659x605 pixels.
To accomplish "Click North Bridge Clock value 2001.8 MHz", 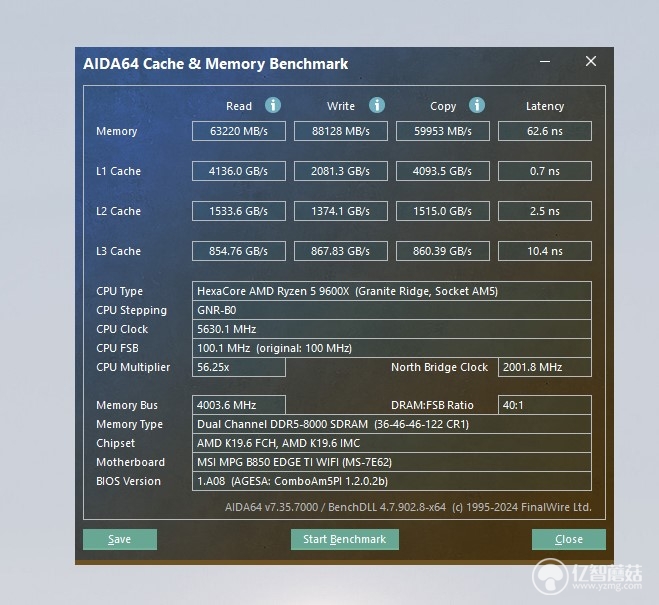I will [x=545, y=367].
